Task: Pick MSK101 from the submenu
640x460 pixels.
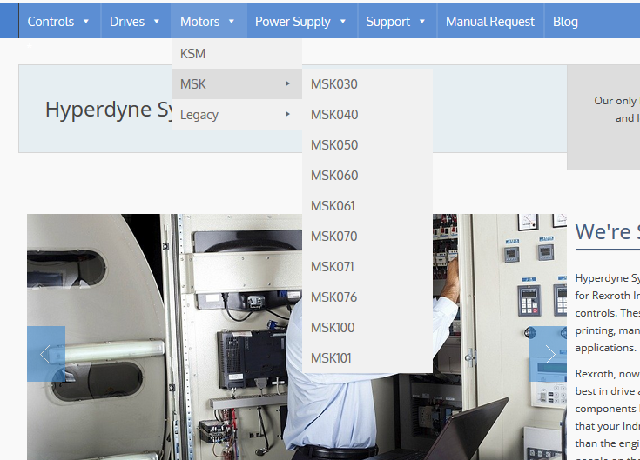Action: [367, 358]
